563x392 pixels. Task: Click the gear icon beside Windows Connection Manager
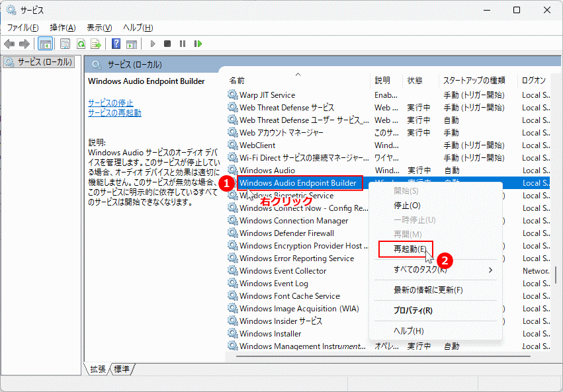coord(233,221)
